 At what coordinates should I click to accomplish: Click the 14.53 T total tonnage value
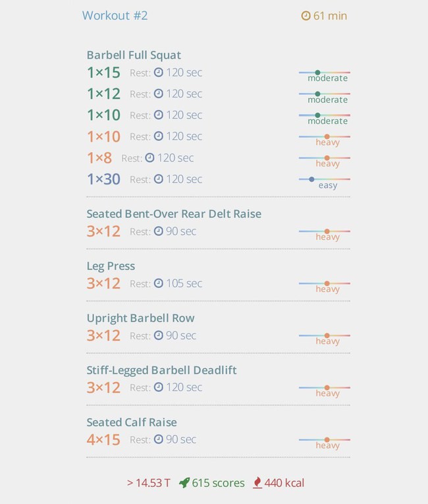148,483
